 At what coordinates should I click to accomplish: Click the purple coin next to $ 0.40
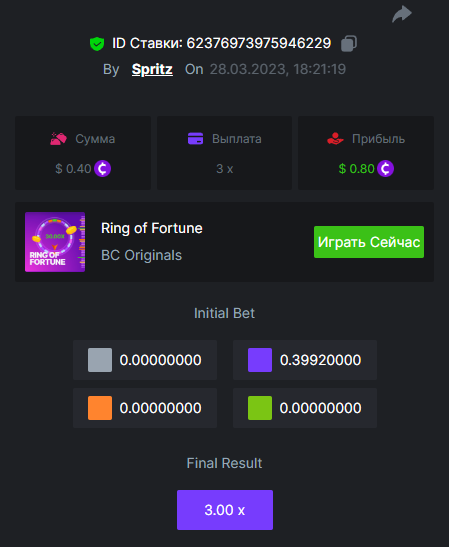pyautogui.click(x=103, y=169)
